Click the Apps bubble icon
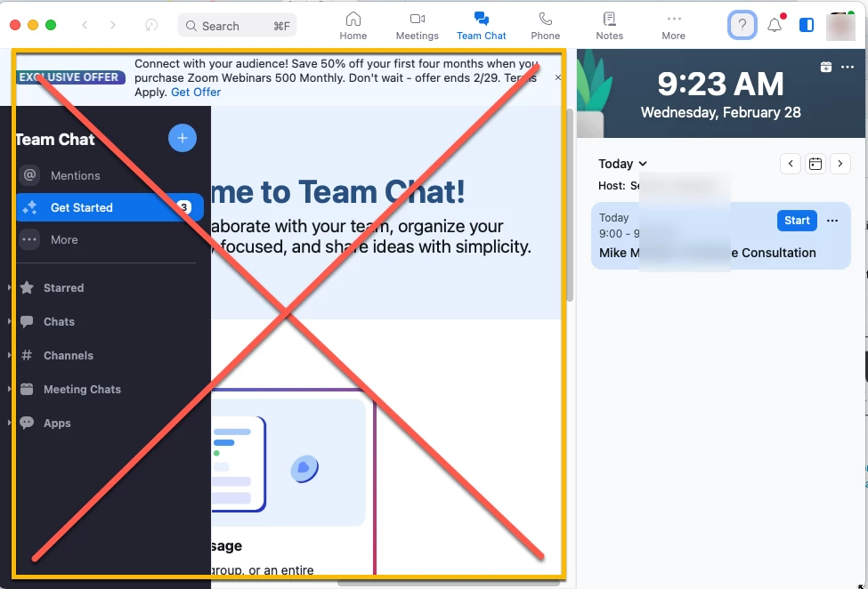868x589 pixels. tap(27, 423)
